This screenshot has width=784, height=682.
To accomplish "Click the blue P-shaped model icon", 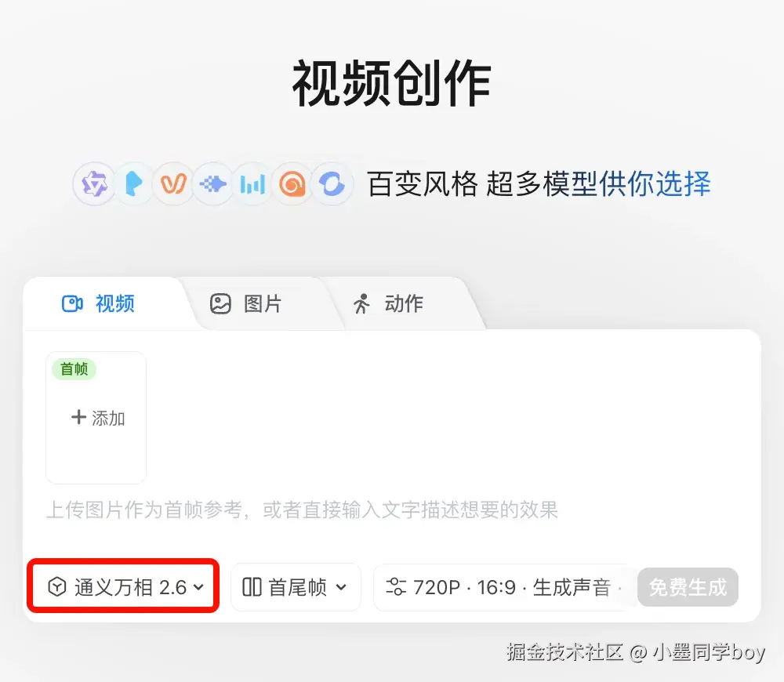I will (x=133, y=184).
